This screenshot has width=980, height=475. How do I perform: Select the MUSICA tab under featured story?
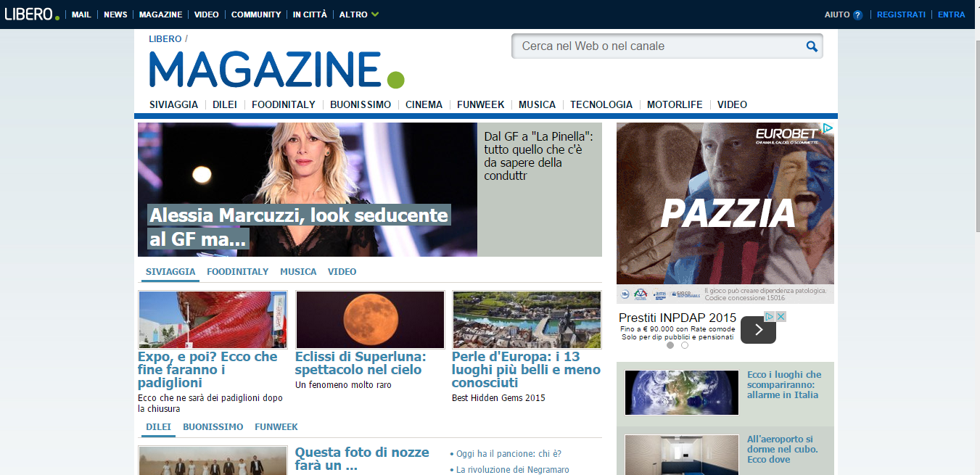(x=298, y=272)
